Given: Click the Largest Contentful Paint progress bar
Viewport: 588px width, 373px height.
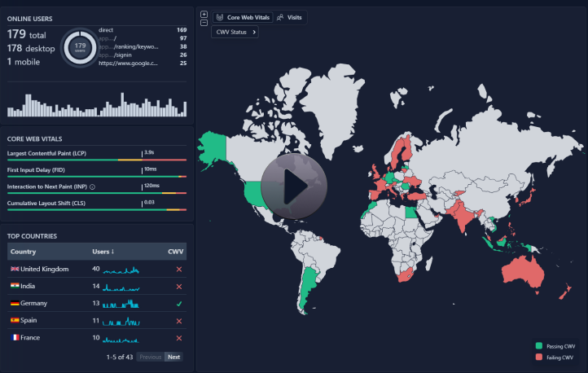Looking at the screenshot, I should coord(96,160).
